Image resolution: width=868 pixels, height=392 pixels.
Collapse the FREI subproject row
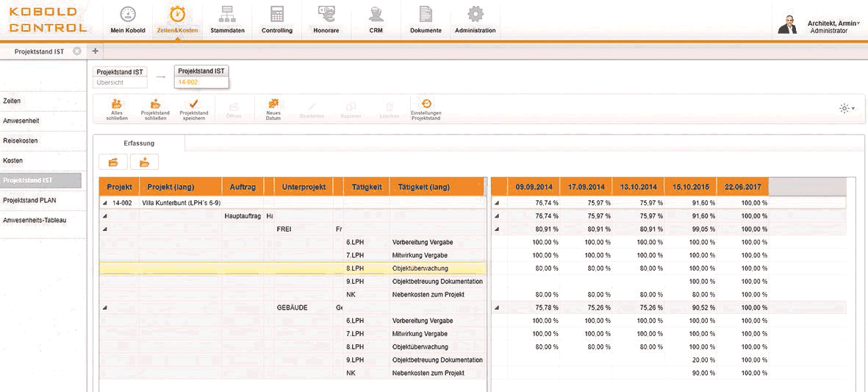[104, 229]
